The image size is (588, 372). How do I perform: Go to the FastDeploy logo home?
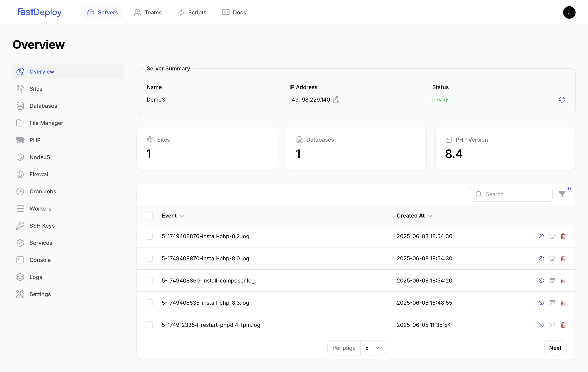[x=39, y=12]
